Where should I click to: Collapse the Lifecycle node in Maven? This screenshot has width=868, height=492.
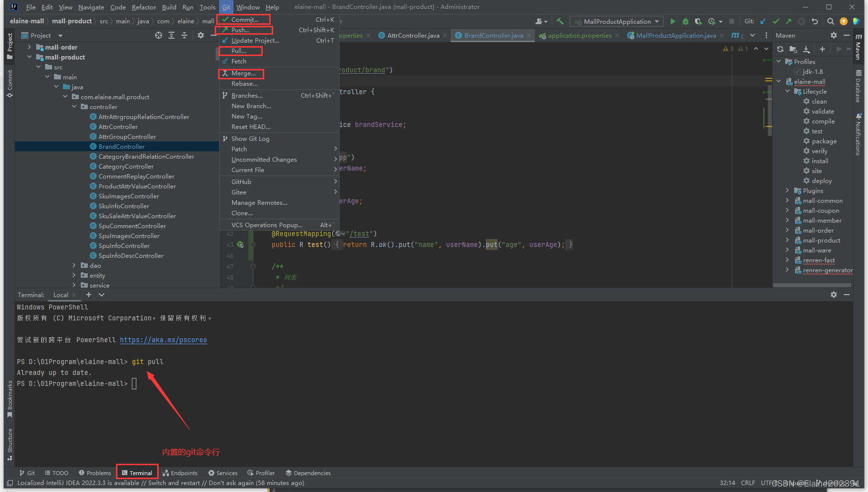(x=788, y=91)
